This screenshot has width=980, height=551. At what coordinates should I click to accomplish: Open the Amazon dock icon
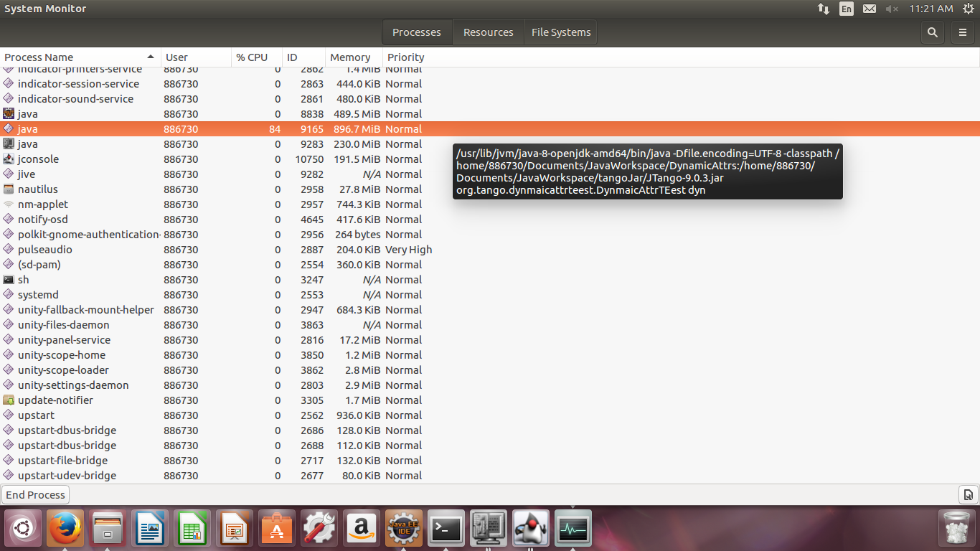(362, 529)
